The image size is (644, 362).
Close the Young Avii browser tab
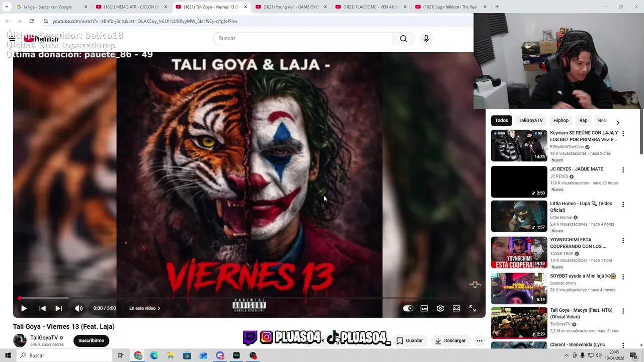pos(325,7)
